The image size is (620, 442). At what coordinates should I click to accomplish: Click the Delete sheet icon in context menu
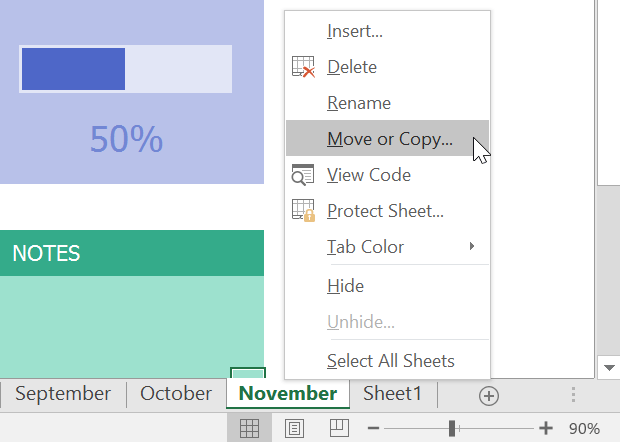click(x=303, y=68)
